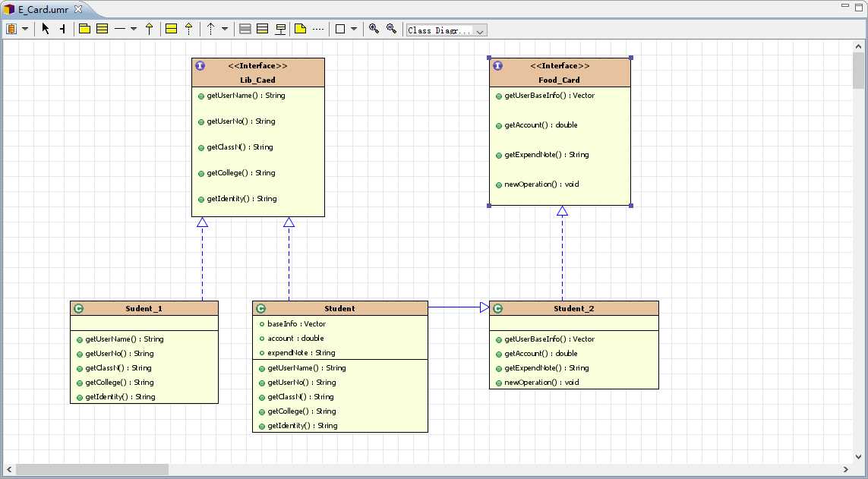Click the vertical scrollbar thumb

(859, 71)
